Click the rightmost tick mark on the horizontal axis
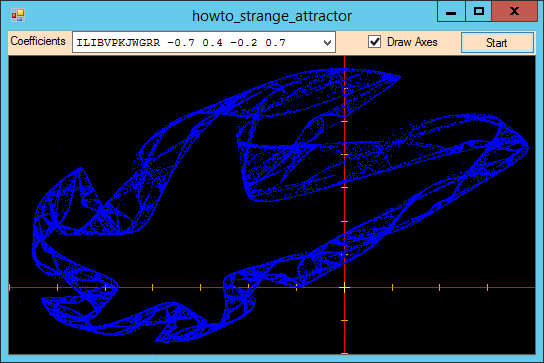The width and height of the screenshot is (544, 363). point(487,287)
